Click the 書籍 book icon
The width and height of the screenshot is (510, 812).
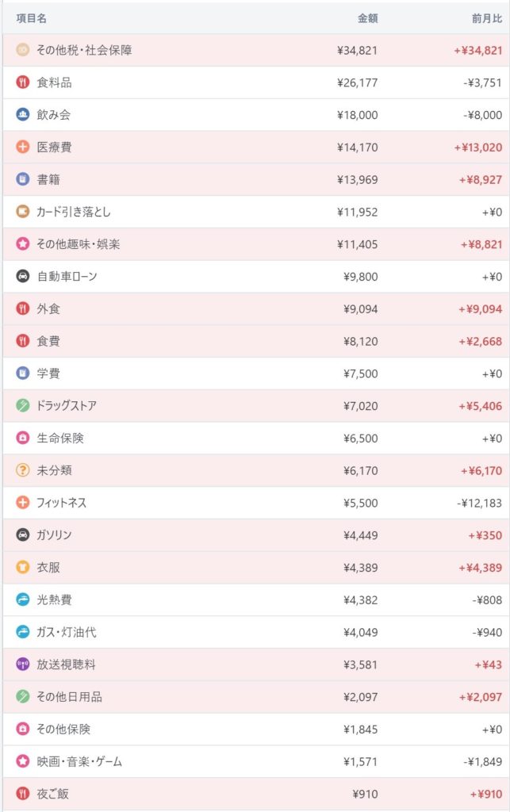pyautogui.click(x=22, y=180)
